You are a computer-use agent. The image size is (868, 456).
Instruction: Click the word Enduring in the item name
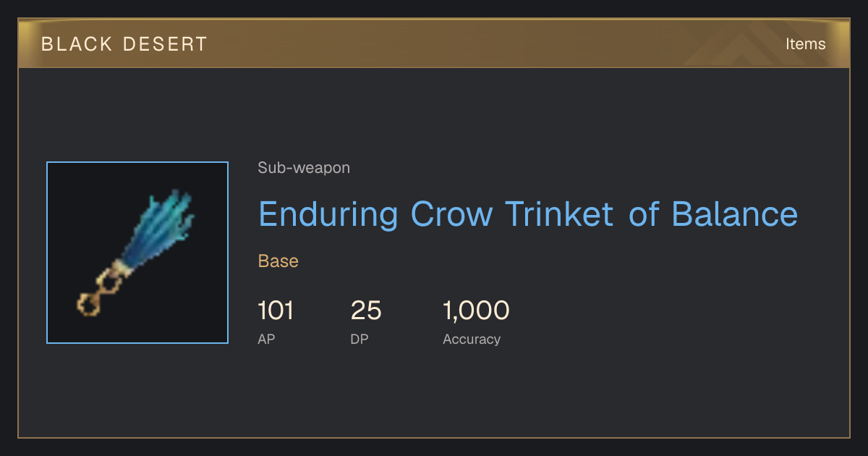328,215
